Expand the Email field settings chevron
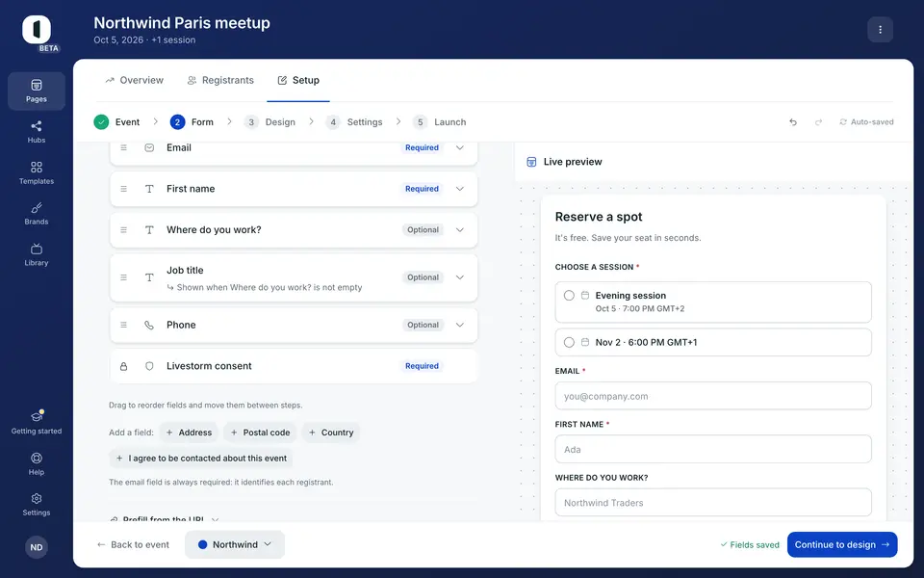Image resolution: width=924 pixels, height=578 pixels. pos(460,147)
